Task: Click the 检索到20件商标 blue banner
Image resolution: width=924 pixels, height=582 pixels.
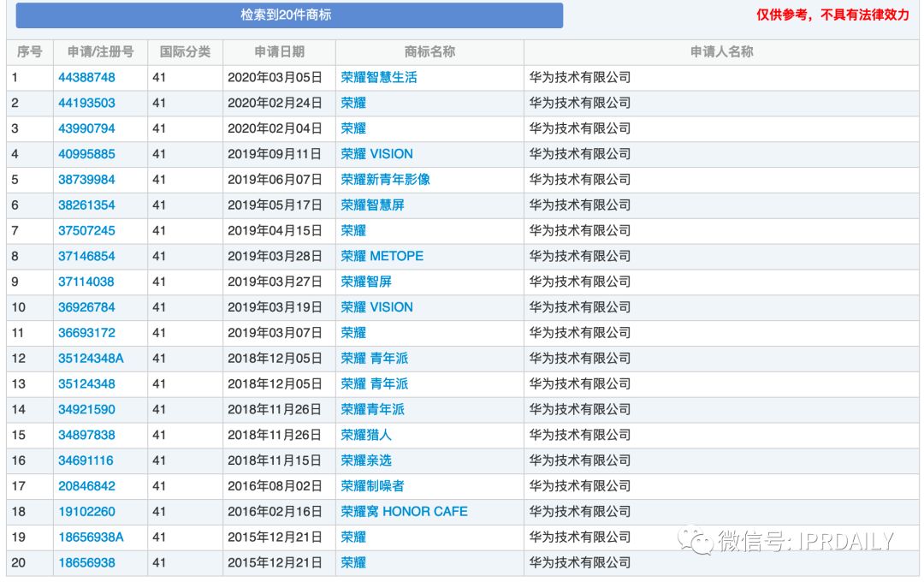Action: [x=289, y=15]
